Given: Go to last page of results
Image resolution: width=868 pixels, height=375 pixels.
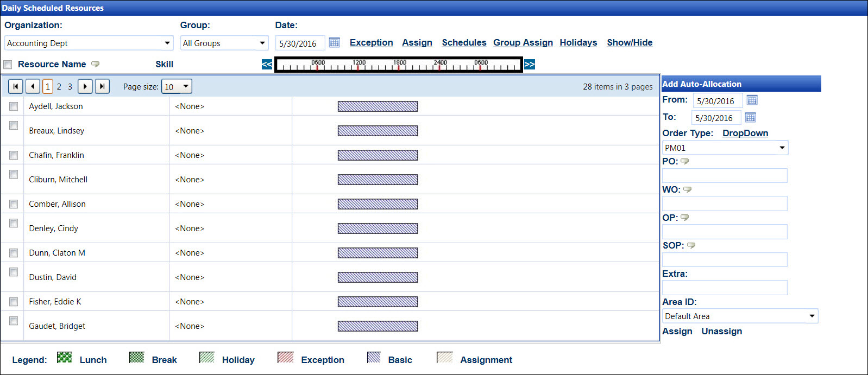Looking at the screenshot, I should [x=102, y=86].
